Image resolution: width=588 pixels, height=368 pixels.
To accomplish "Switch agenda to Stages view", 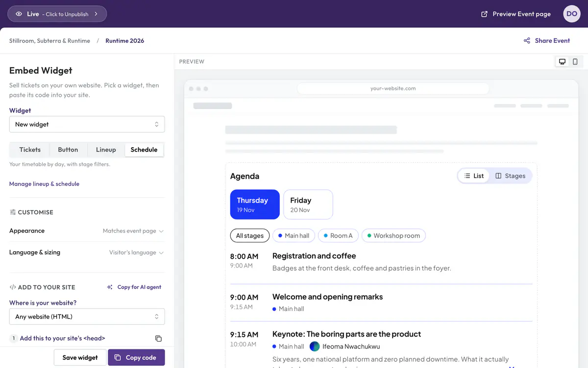I will coord(510,176).
